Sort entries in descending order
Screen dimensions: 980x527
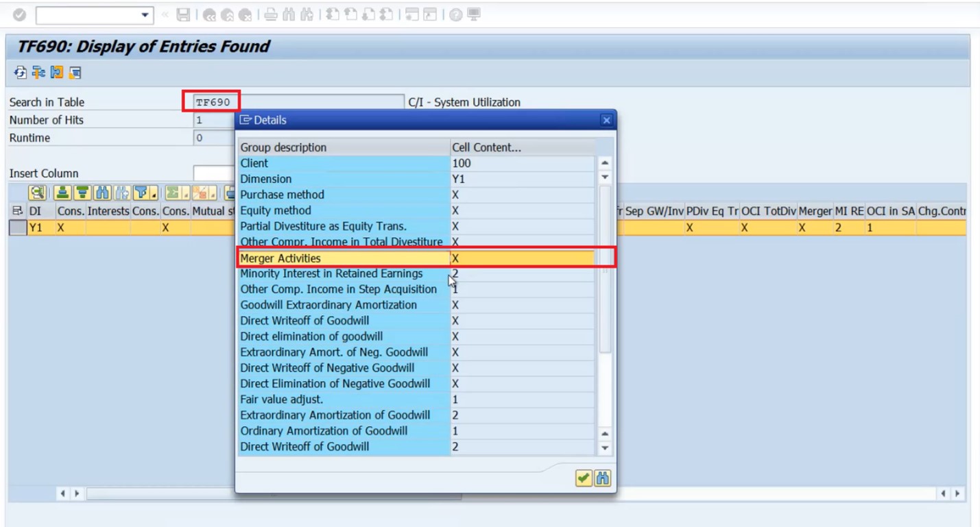[82, 193]
